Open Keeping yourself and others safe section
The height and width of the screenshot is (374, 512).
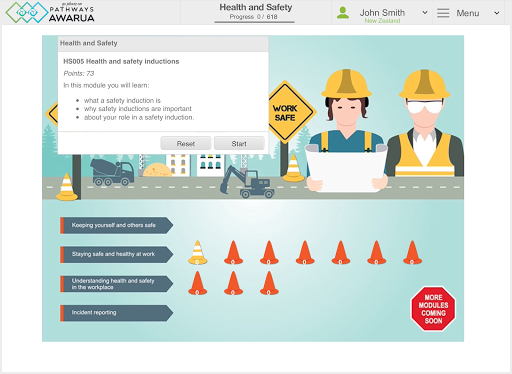[117, 225]
